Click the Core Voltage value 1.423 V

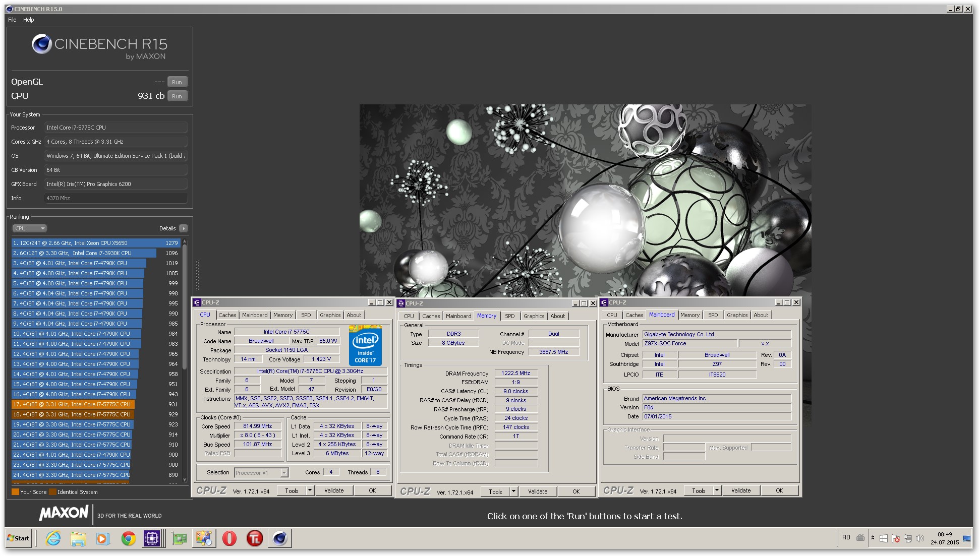(321, 359)
